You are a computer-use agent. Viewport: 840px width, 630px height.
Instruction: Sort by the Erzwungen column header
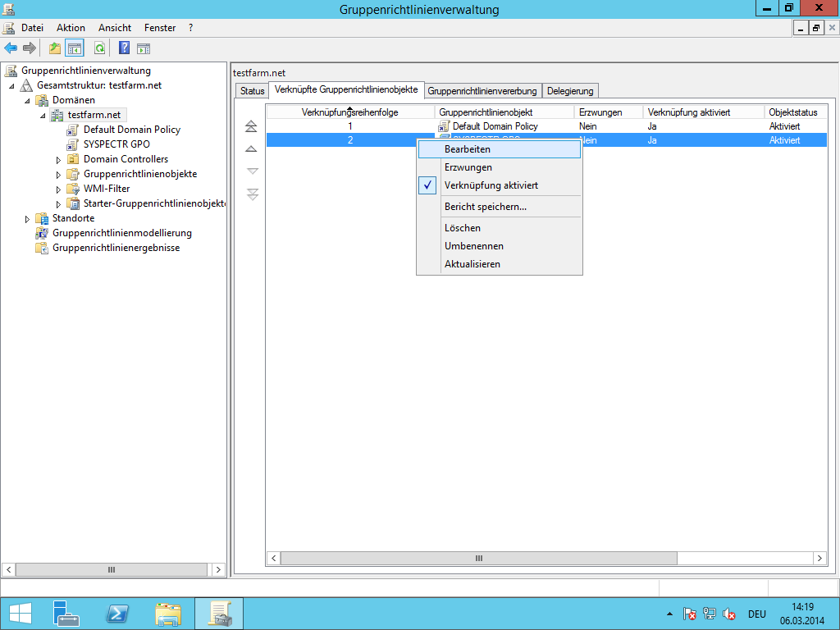click(x=609, y=112)
